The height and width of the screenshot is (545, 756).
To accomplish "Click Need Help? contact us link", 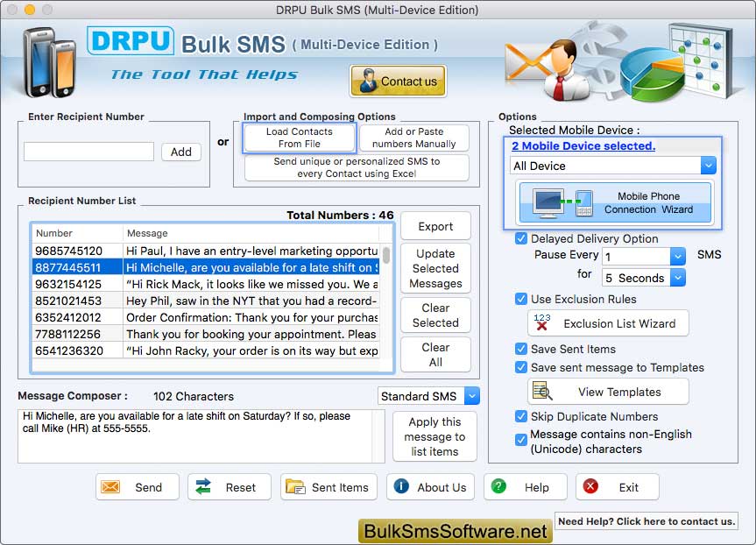I will point(646,521).
